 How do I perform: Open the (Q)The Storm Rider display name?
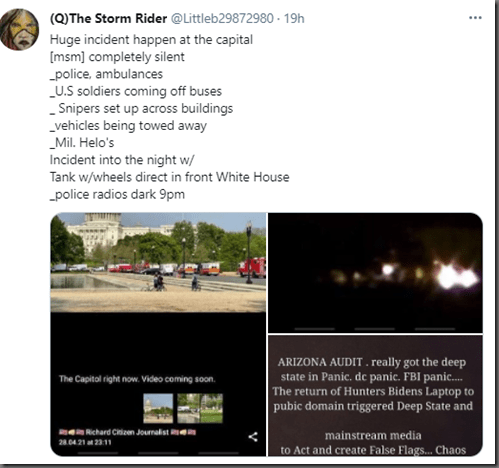108,18
